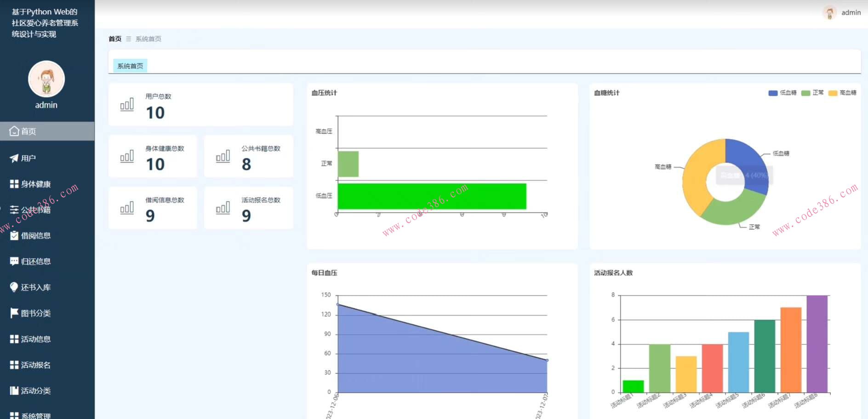The width and height of the screenshot is (868, 419).
Task: Click the bar chart icon in 用户总数 card
Action: coord(127,105)
